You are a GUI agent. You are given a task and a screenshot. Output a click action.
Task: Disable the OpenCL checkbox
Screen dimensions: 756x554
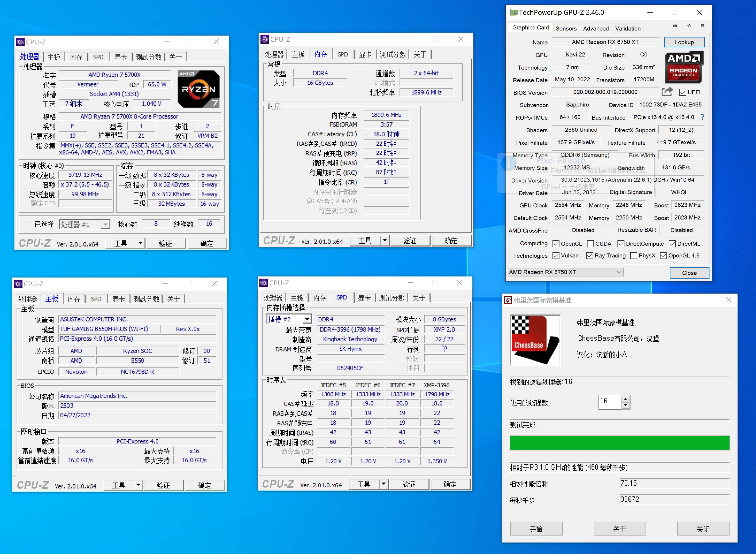click(557, 244)
